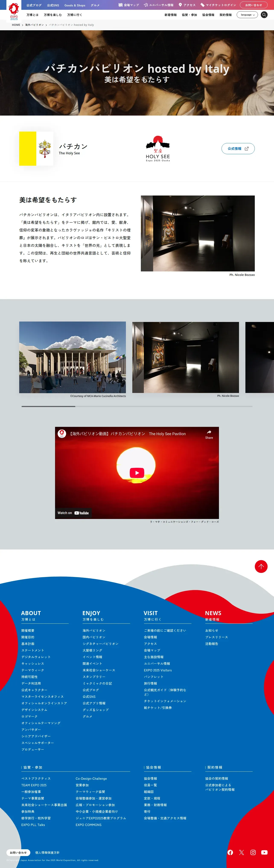Image resolution: width=274 pixels, height=868 pixels.
Task: Open the 万博とは navigation menu
Action: point(32,15)
